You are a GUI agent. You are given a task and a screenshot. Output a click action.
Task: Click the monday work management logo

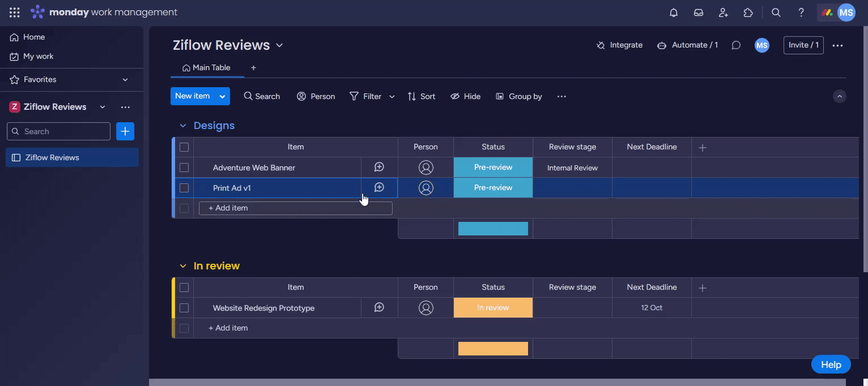pos(104,12)
